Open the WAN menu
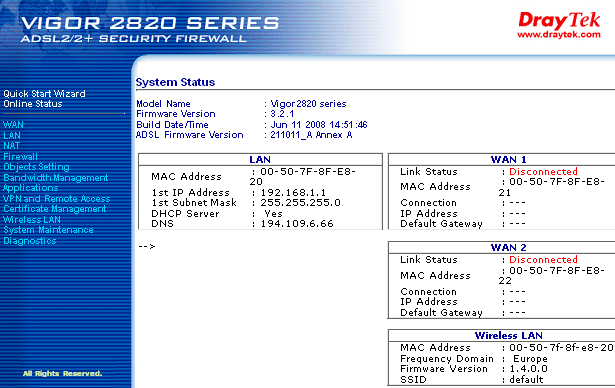The image size is (615, 388). pyautogui.click(x=13, y=125)
